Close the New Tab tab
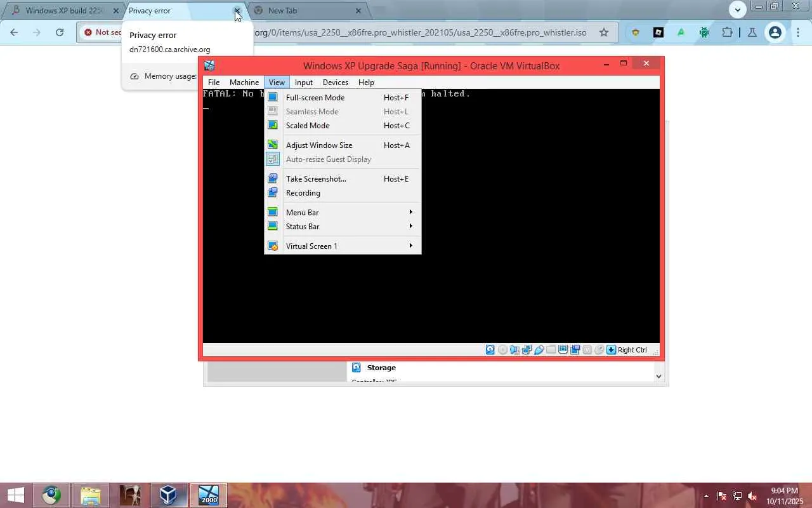The width and height of the screenshot is (812, 508). (358, 11)
